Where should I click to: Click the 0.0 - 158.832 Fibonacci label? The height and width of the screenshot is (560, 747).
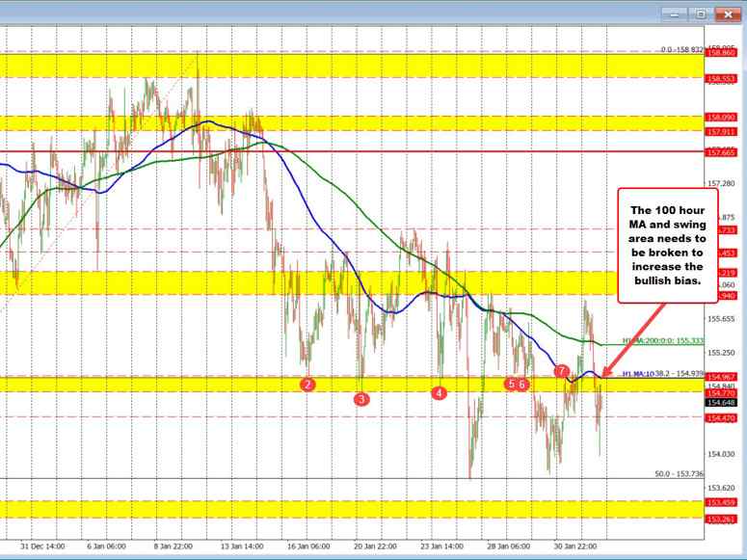pyautogui.click(x=682, y=49)
